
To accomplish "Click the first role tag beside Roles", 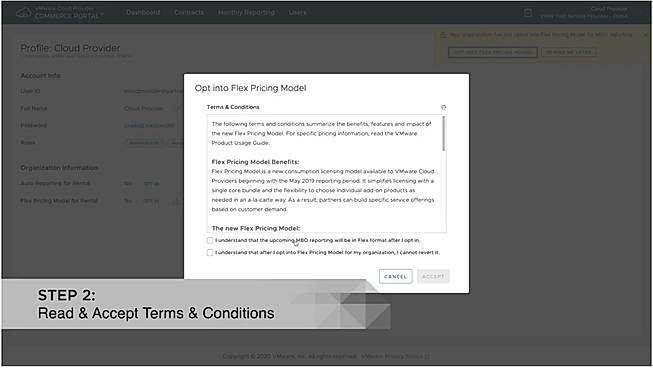I will [145, 143].
